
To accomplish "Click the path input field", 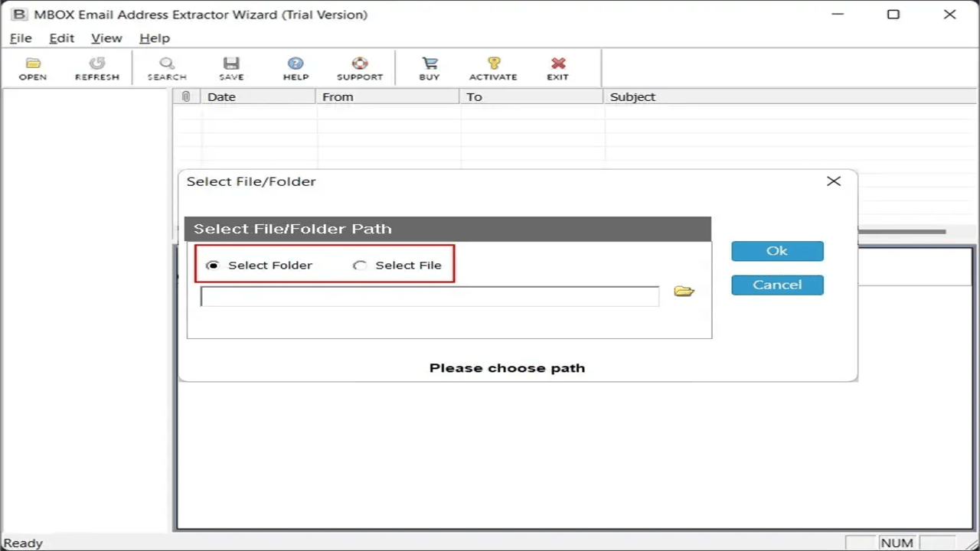I will coord(430,296).
